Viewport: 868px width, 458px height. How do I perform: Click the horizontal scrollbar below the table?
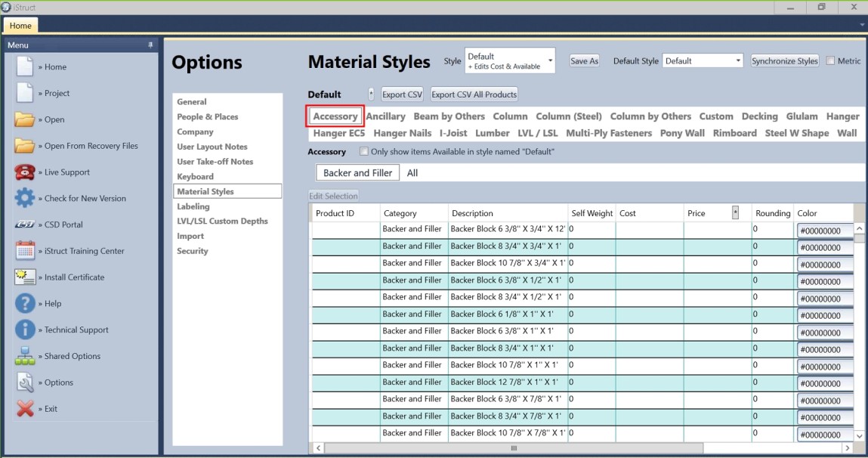coord(514,448)
